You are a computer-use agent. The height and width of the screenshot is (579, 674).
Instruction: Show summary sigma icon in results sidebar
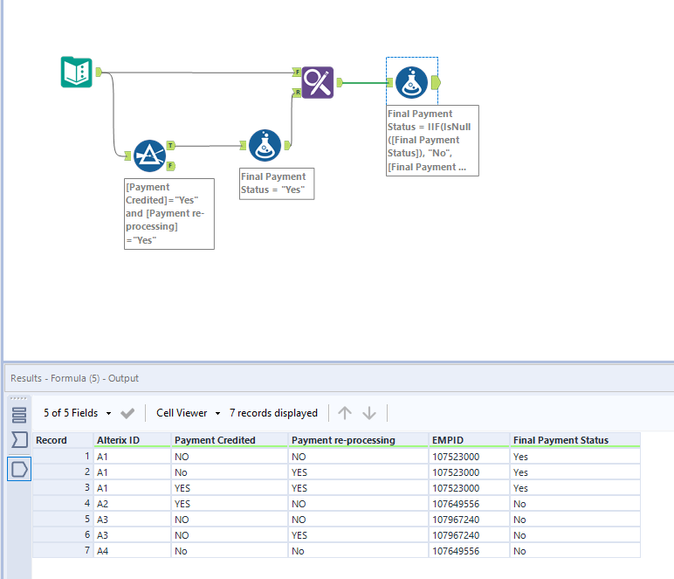click(19, 440)
